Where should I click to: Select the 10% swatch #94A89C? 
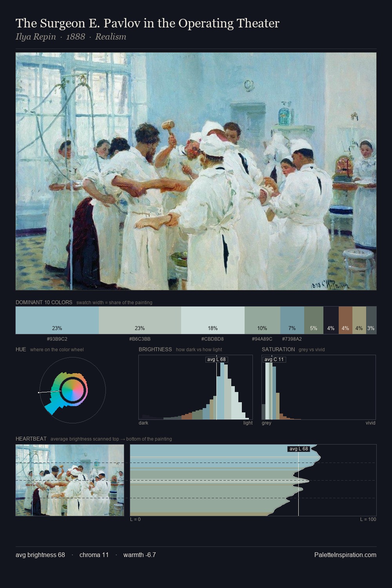click(x=262, y=320)
